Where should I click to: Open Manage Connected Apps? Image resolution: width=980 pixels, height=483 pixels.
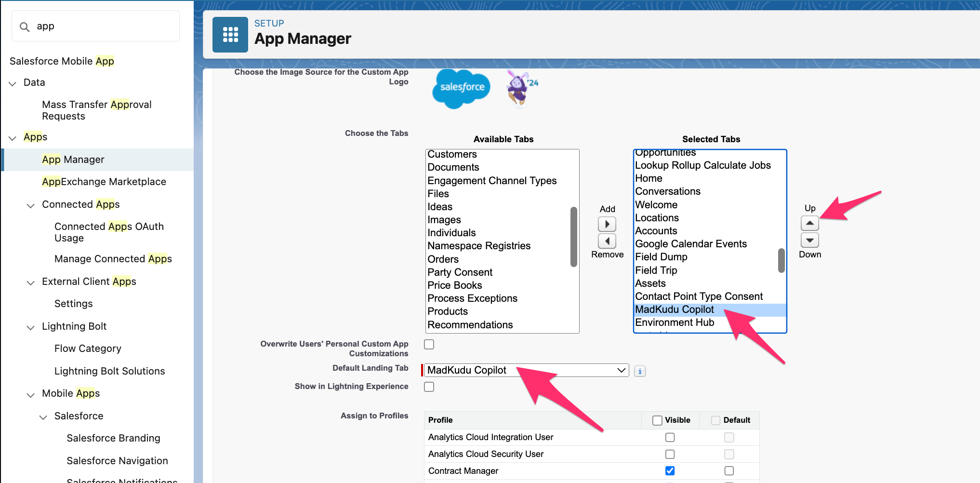(x=113, y=259)
